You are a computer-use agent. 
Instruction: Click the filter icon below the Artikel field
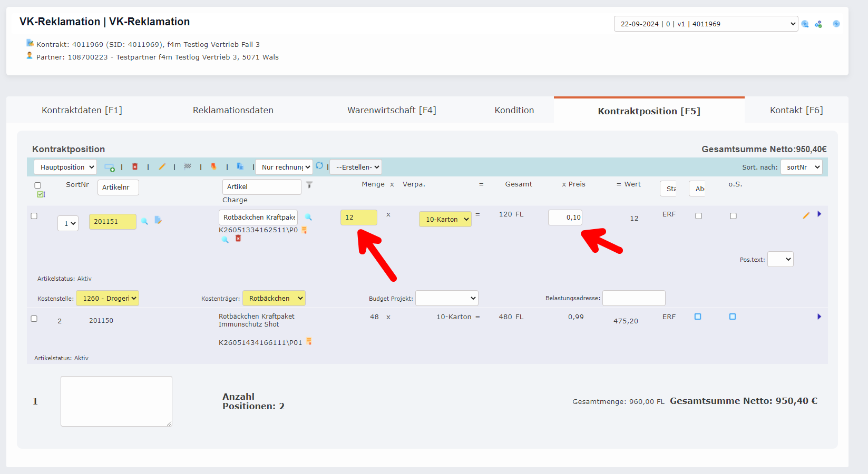coord(309,185)
